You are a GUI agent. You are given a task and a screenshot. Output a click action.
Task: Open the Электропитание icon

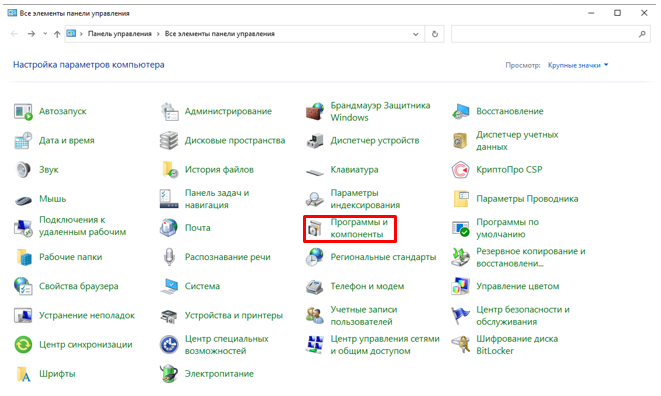169,374
